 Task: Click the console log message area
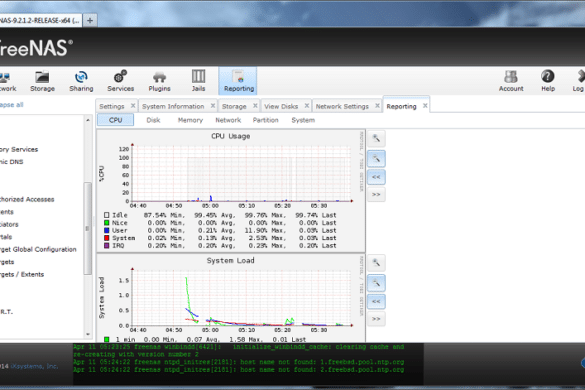point(248,364)
